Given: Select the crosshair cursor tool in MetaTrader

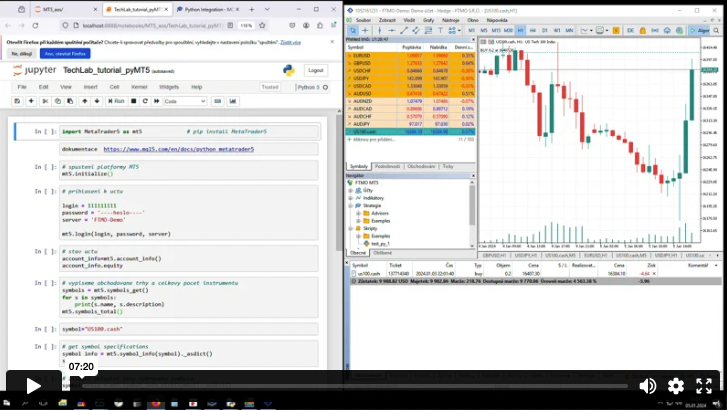Looking at the screenshot, I should pos(365,30).
